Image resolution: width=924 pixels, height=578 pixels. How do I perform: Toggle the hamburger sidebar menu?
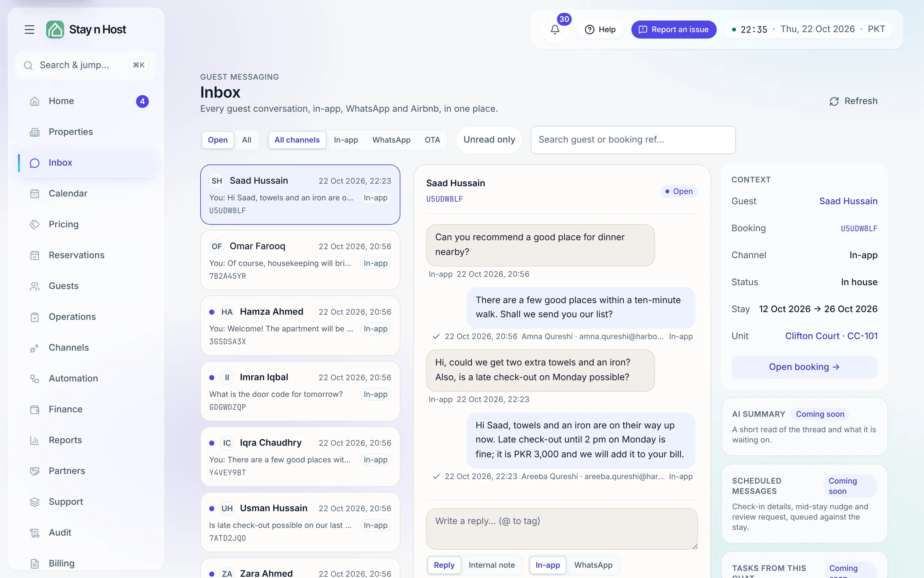click(30, 30)
